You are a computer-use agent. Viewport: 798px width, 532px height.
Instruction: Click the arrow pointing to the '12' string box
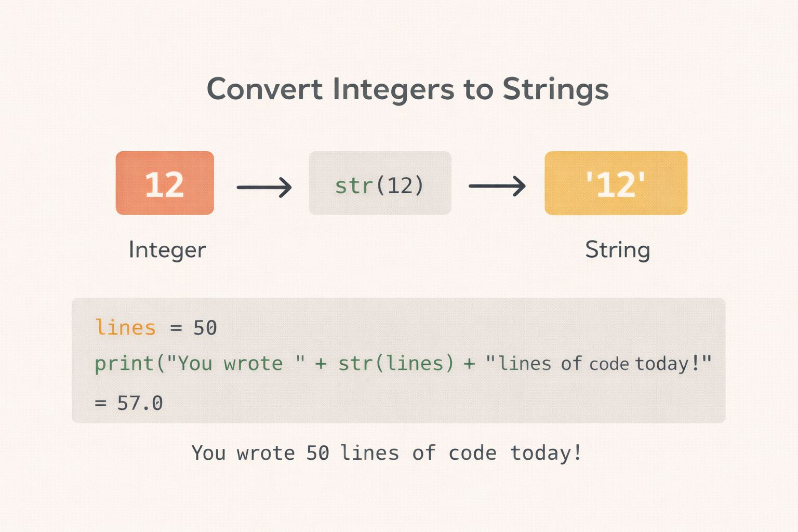(x=497, y=186)
